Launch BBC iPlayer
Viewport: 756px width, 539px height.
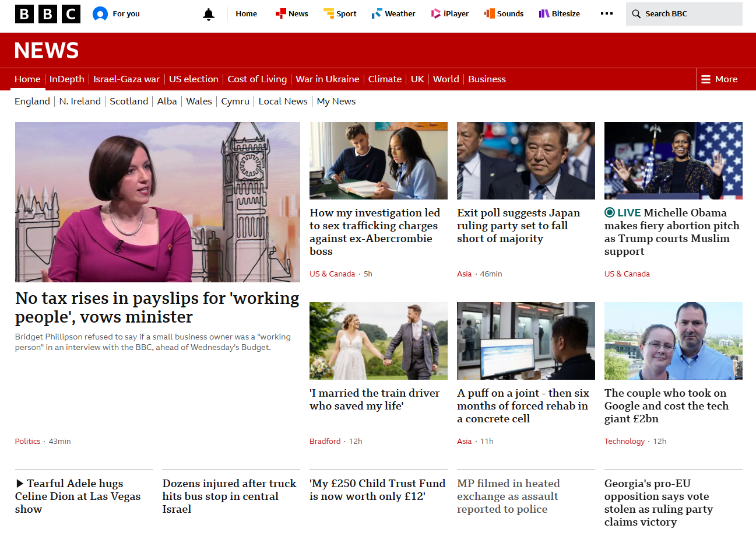[x=449, y=14]
